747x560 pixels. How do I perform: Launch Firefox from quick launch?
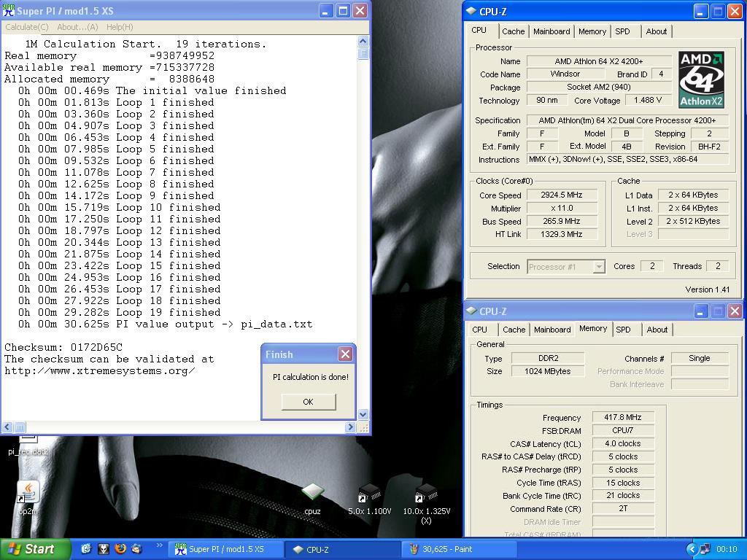[120, 549]
